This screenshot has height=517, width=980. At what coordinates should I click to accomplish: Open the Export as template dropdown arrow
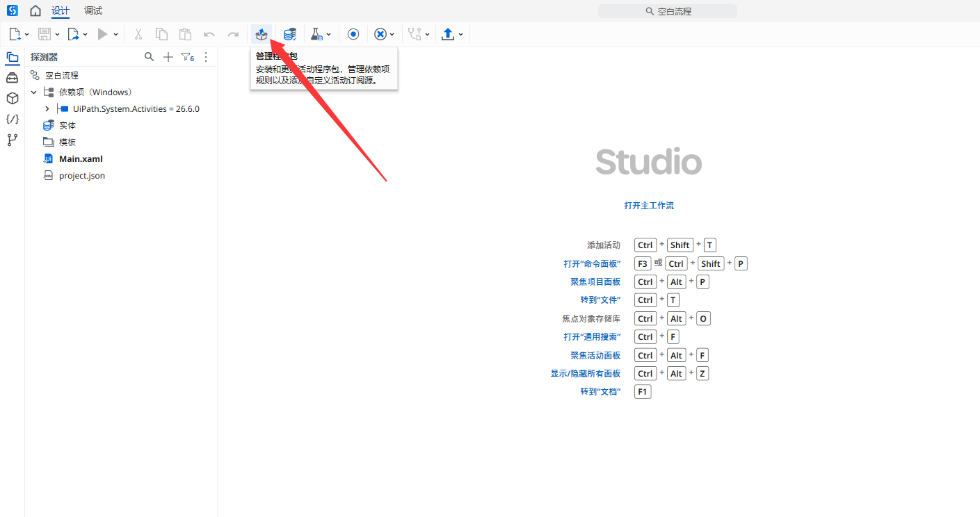[86, 34]
